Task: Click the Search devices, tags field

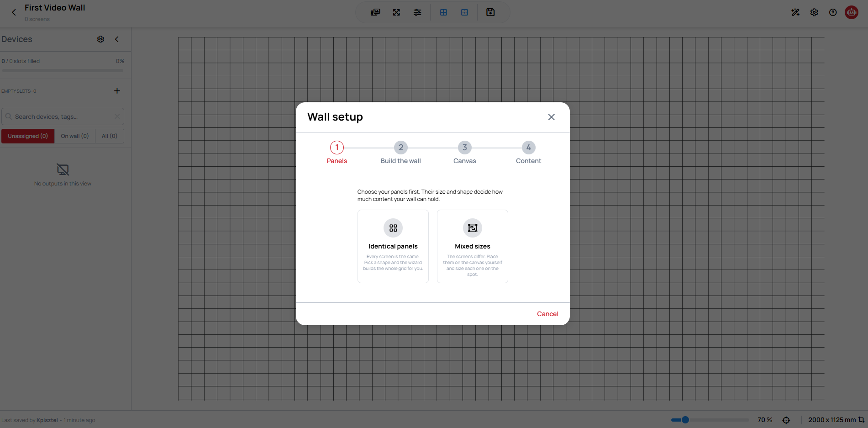Action: pos(63,116)
